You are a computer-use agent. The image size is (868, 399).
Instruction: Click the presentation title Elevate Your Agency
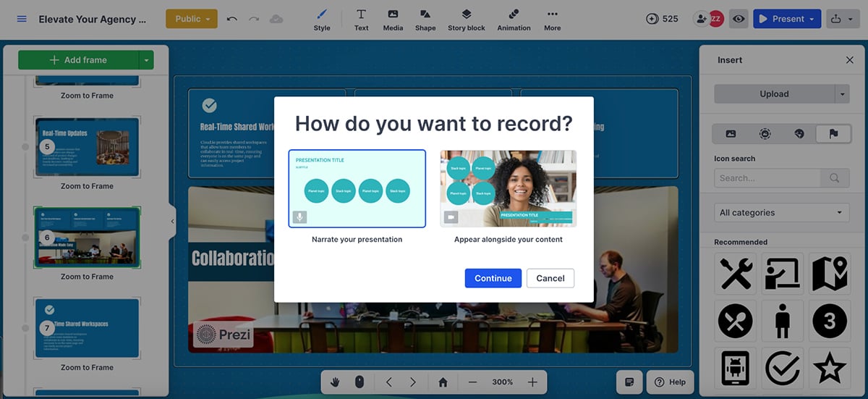92,19
